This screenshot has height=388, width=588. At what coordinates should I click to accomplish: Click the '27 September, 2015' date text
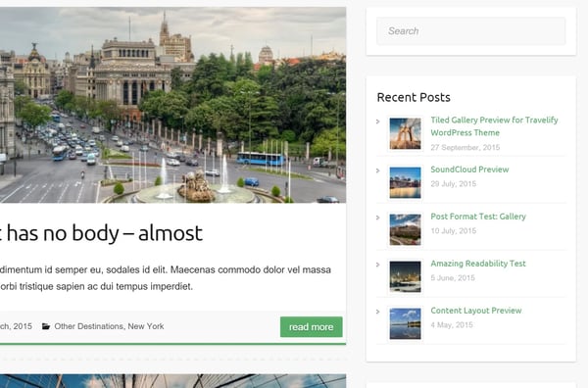(465, 147)
